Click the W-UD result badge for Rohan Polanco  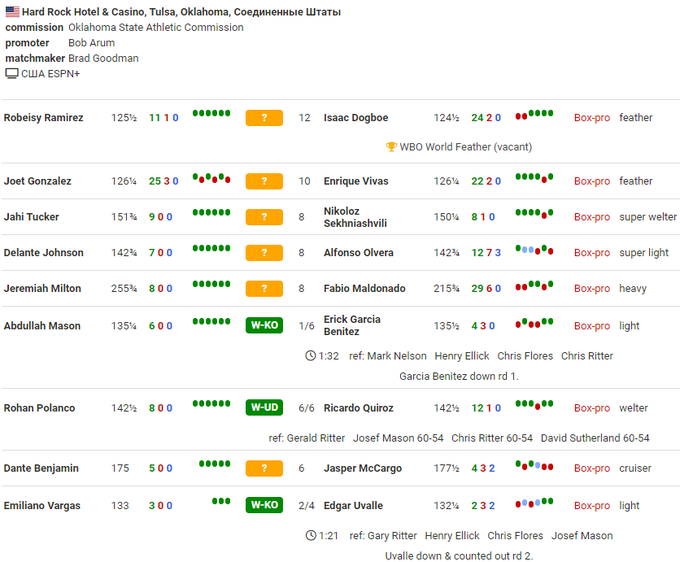pyautogui.click(x=264, y=408)
